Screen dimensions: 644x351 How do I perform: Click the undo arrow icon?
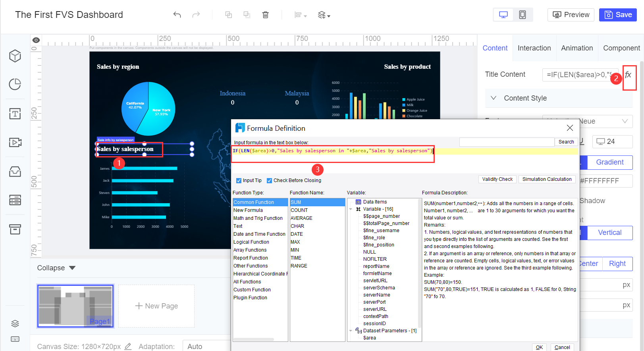pos(177,15)
